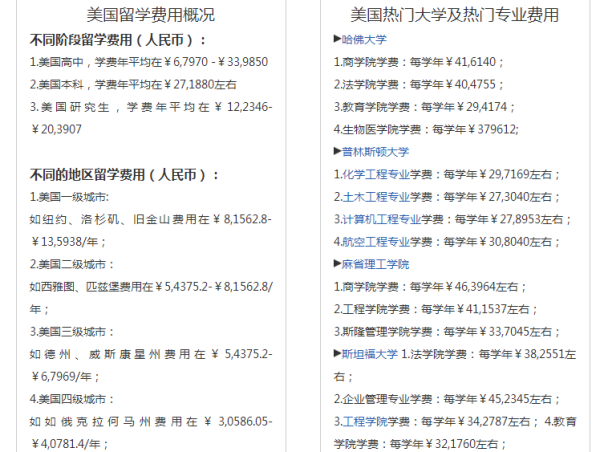Click the text 1.美国一级城市
Screen dimensions: 600x452
[x=69, y=197]
